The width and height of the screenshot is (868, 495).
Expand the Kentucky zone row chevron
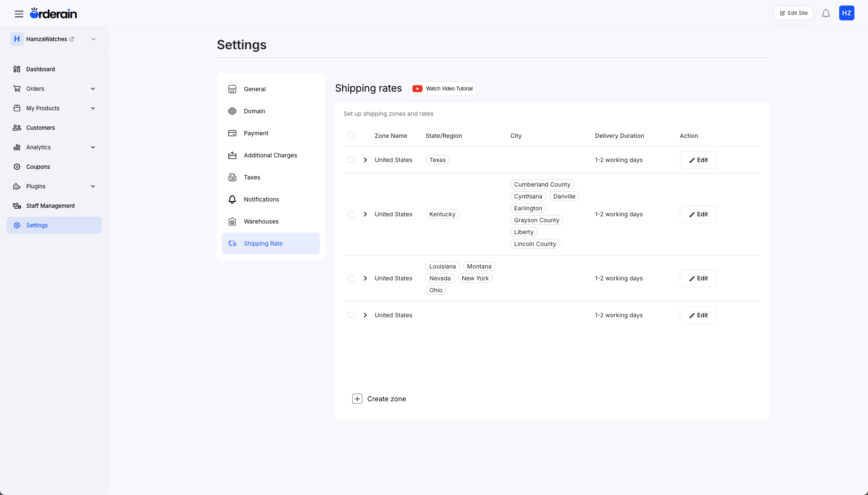365,214
